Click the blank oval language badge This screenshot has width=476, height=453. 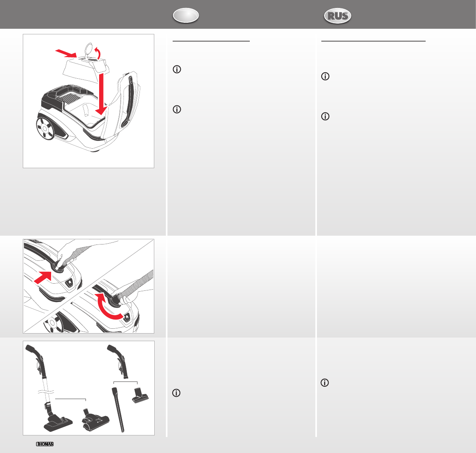(x=186, y=16)
